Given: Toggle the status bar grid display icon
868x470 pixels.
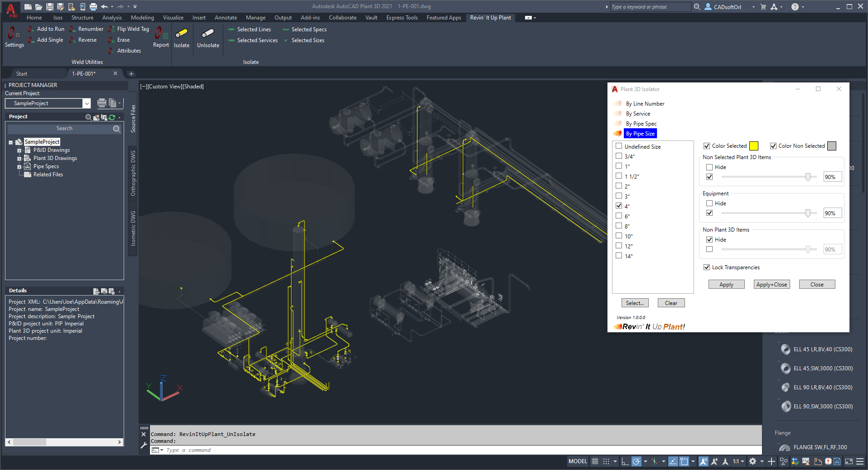Looking at the screenshot, I should pos(595,461).
